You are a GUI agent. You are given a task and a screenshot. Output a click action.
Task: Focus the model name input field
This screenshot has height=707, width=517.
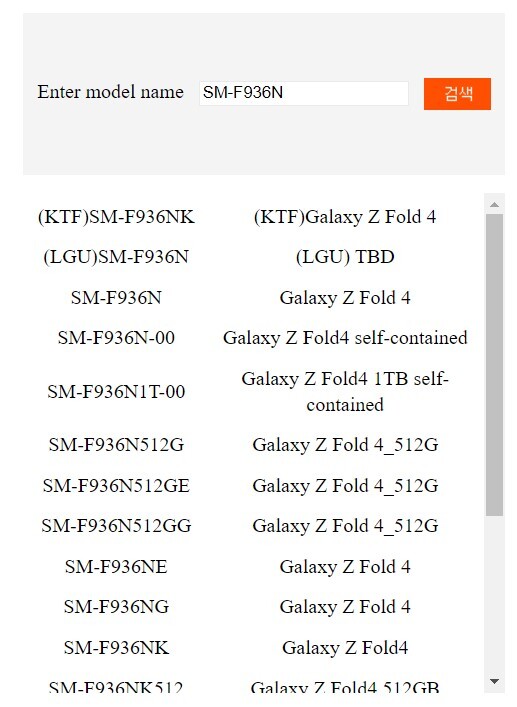(x=304, y=93)
